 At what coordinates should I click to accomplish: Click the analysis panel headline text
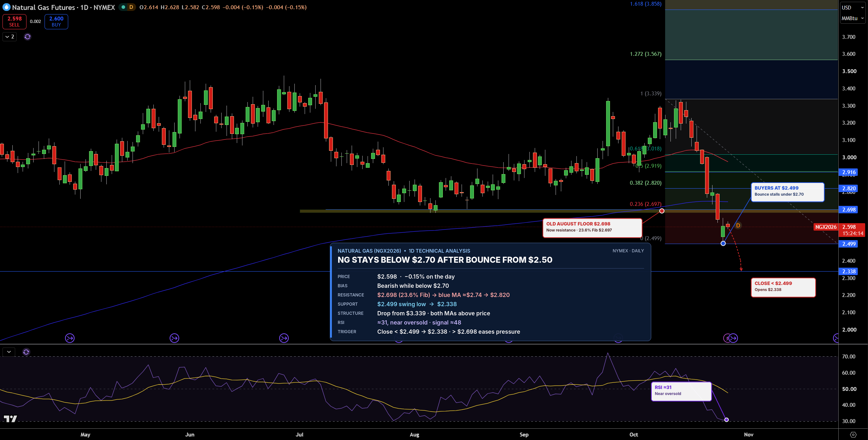click(x=445, y=260)
